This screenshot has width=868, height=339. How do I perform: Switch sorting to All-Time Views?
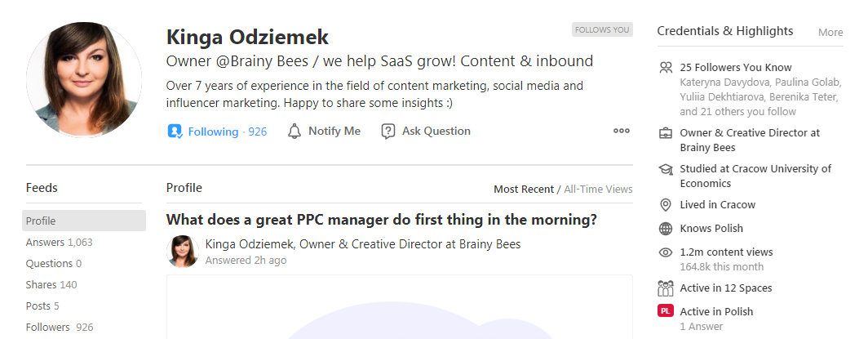(x=598, y=189)
